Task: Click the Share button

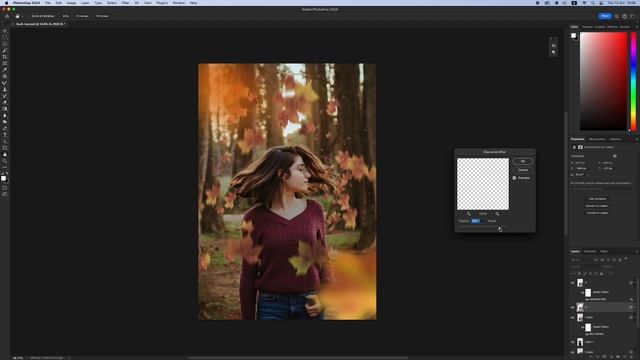Action: pos(605,16)
